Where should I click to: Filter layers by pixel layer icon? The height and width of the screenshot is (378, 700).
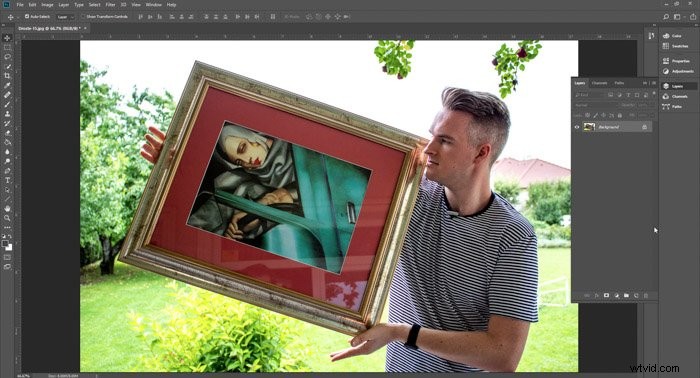(611, 95)
